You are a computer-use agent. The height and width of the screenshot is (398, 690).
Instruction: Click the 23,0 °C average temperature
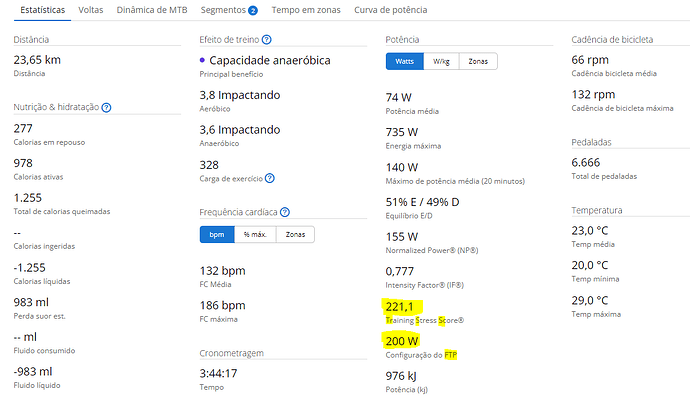(x=590, y=231)
